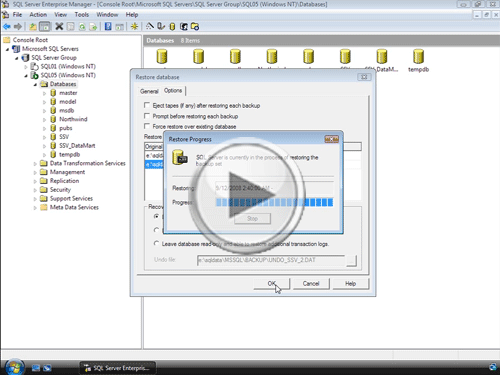
Task: Click the last toolbar icon, folder with blue disc
Action: click(195, 26)
